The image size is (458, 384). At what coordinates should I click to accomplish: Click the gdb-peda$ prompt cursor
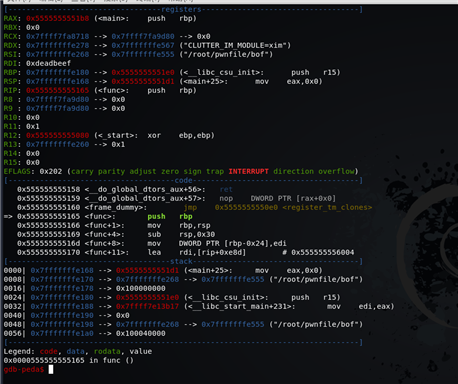51,369
